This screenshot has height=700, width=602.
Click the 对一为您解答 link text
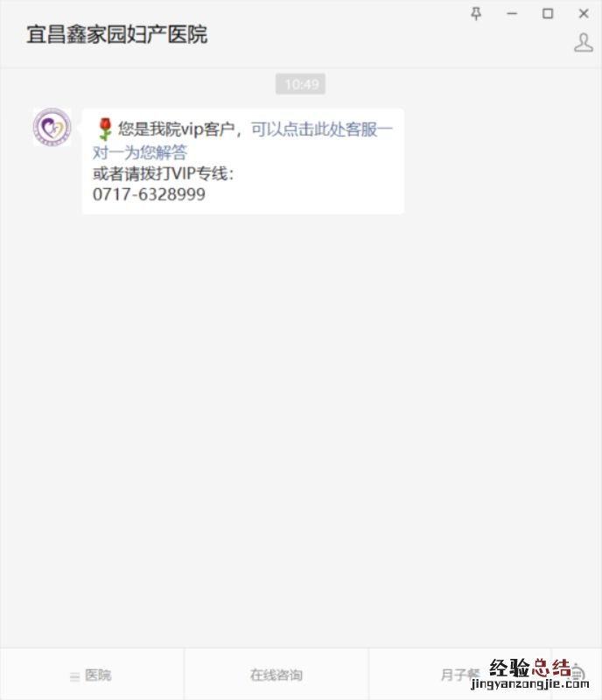[x=139, y=152]
